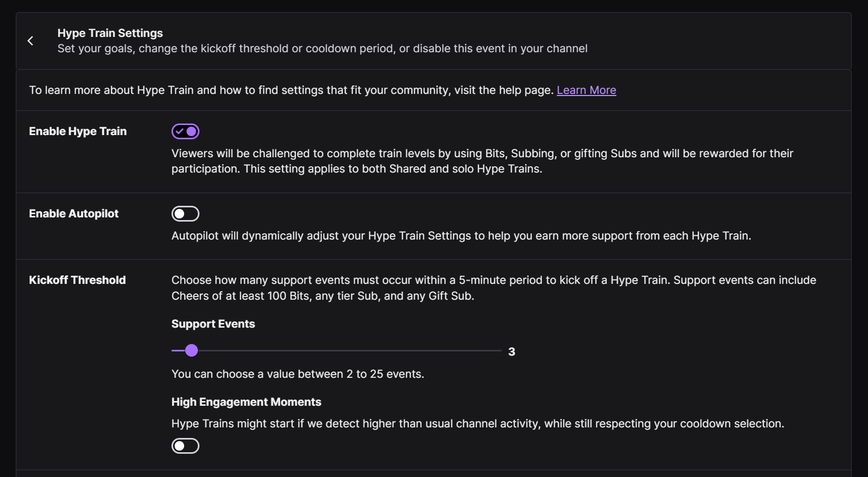
Task: Select the Kickoff Threshold section label
Action: coord(77,280)
